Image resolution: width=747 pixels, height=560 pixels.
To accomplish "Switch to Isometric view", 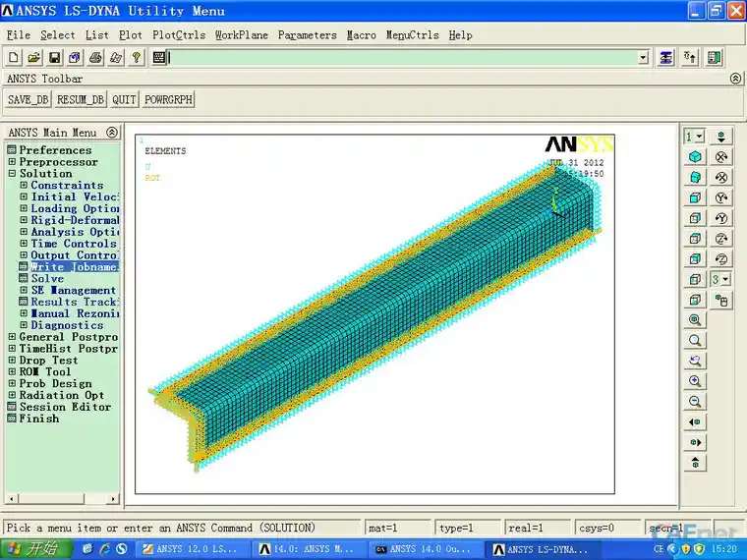I will [695, 156].
